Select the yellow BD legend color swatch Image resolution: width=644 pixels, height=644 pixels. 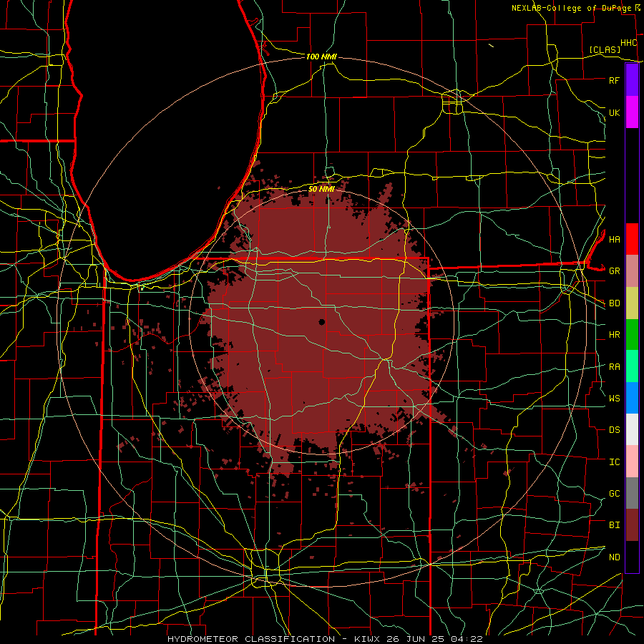(x=632, y=303)
